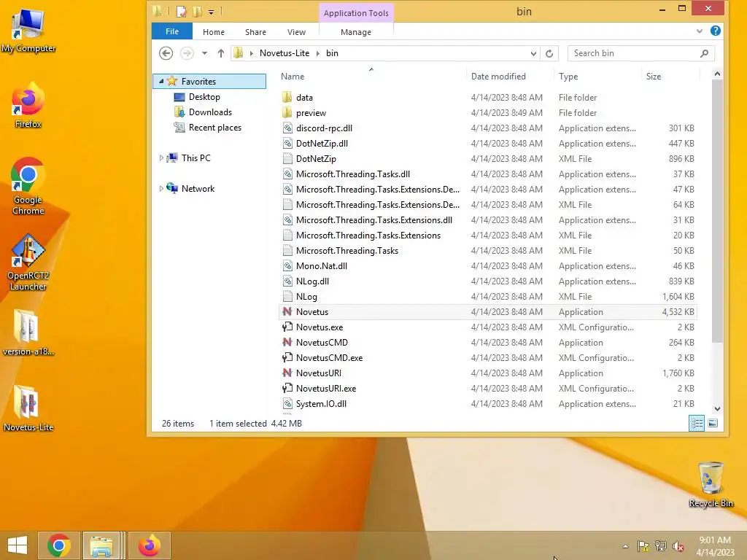The width and height of the screenshot is (747, 560).
Task: Open the recent locations dropdown arrow
Action: tap(204, 53)
